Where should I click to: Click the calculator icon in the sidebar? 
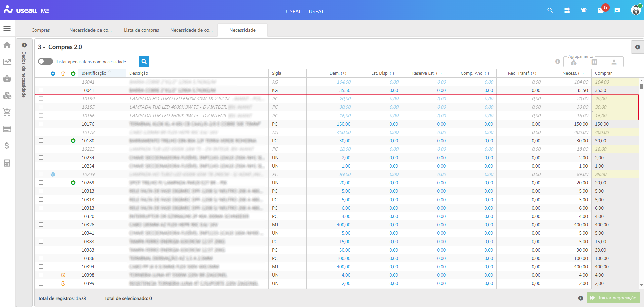click(7, 163)
